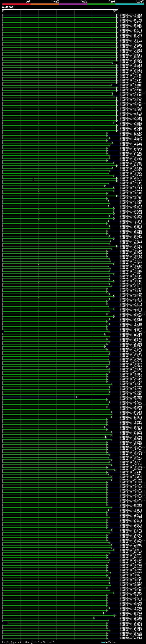Screen dimensions: 146x644
Task: Click the green ~80% identity scale segment
Action: (x=101, y=4)
